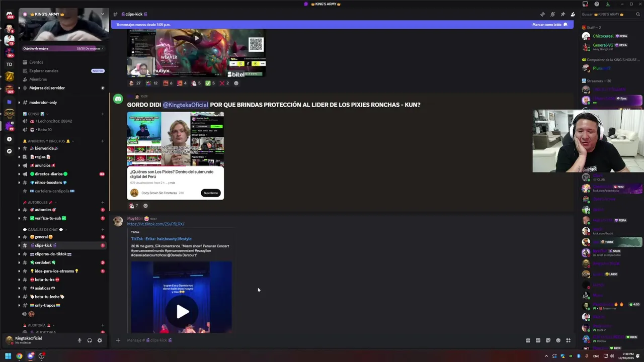Collapse the CENSO category
The width and height of the screenshot is (644, 362).
pyautogui.click(x=35, y=114)
